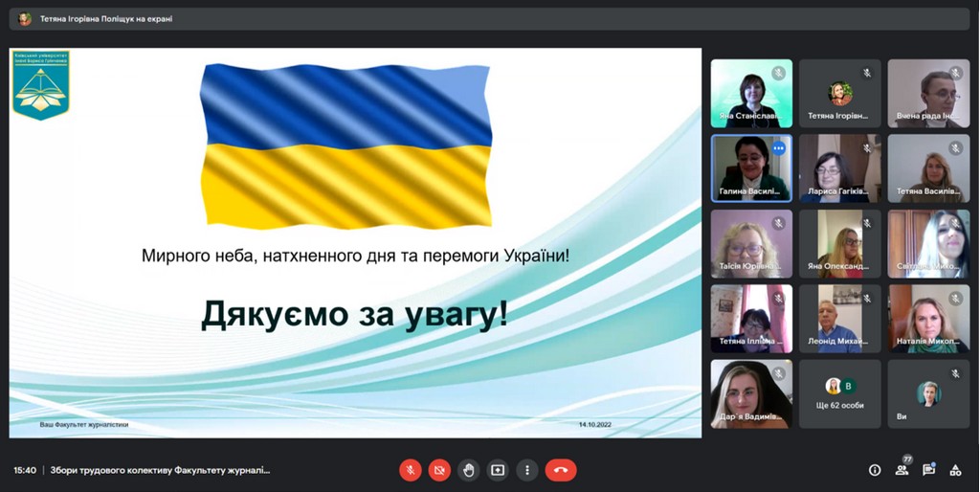The width and height of the screenshot is (980, 492).
Task: Open the chat panel icon
Action: click(928, 470)
